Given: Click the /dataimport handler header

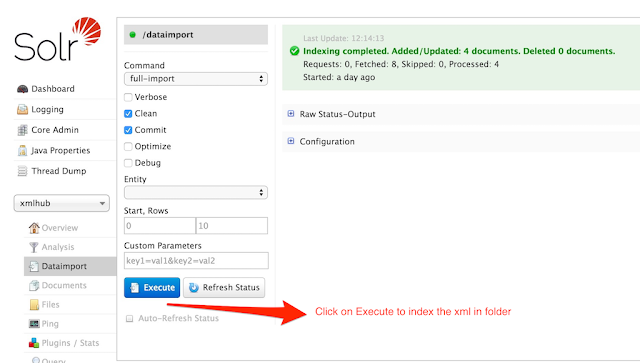Looking at the screenshot, I should [196, 35].
